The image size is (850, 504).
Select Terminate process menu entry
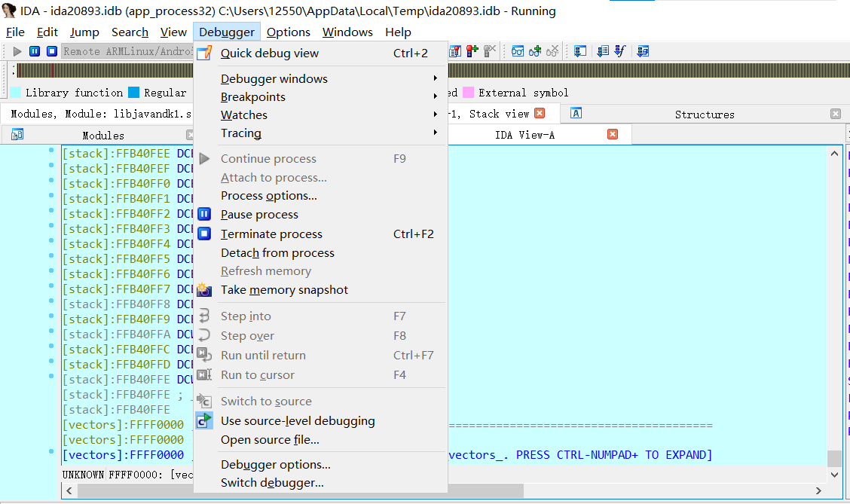coord(320,234)
